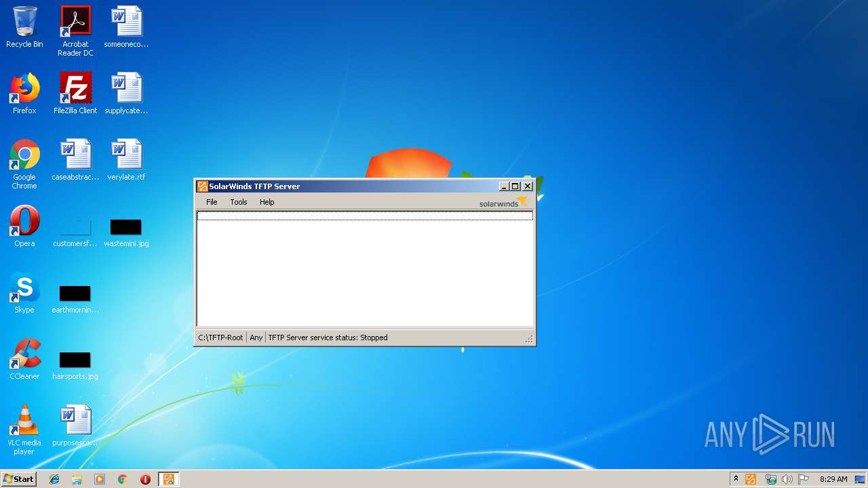Launch Internet Explorer from the taskbar

pos(54,479)
